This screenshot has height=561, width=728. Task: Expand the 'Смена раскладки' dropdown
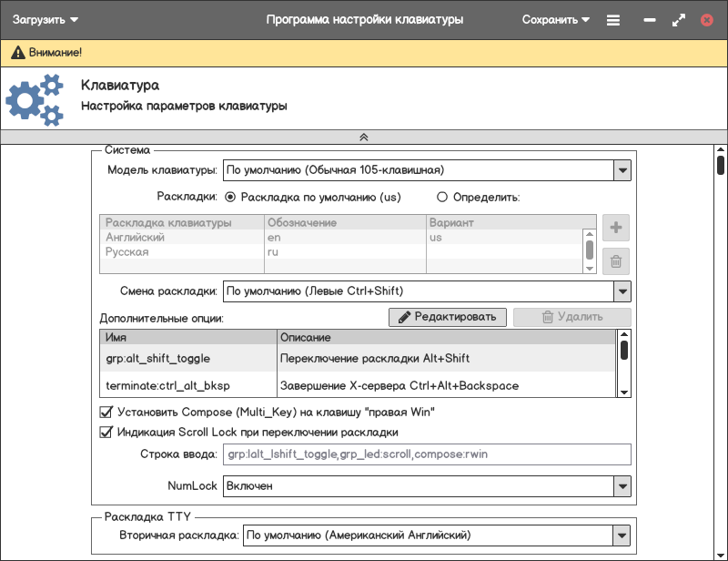pos(622,291)
